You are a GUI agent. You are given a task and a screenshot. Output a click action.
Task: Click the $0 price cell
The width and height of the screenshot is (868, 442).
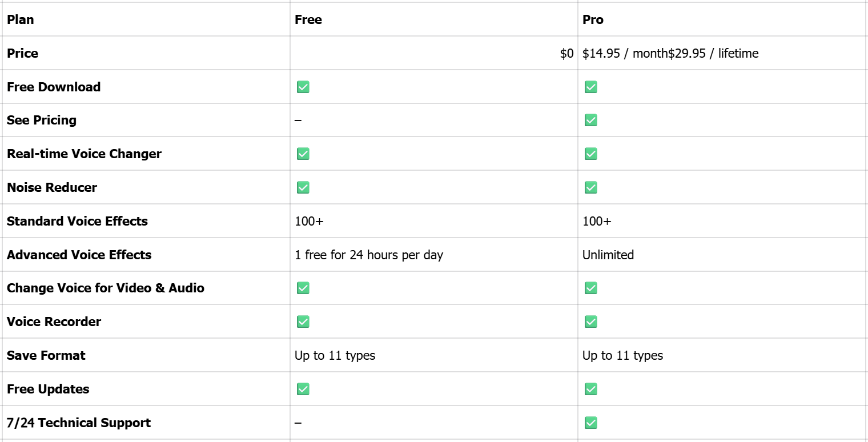[x=566, y=53]
